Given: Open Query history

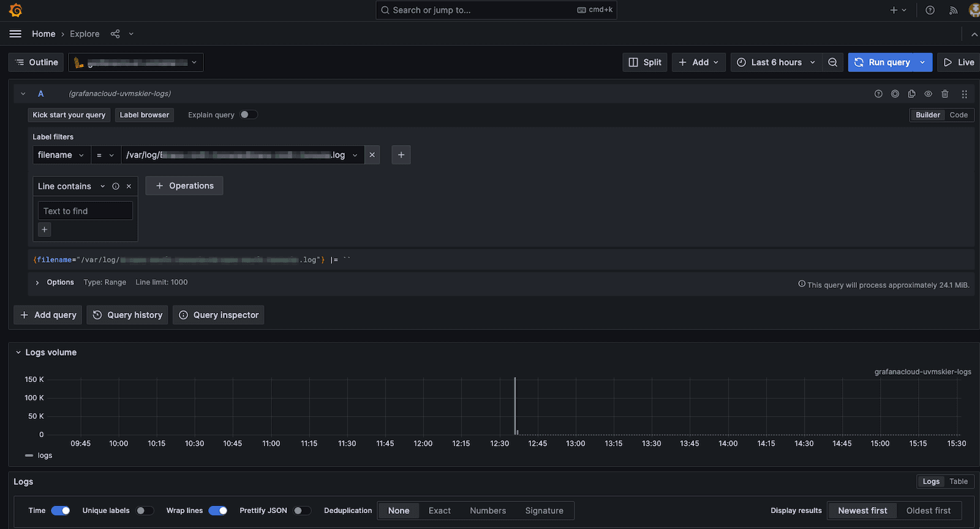Looking at the screenshot, I should click(x=127, y=315).
